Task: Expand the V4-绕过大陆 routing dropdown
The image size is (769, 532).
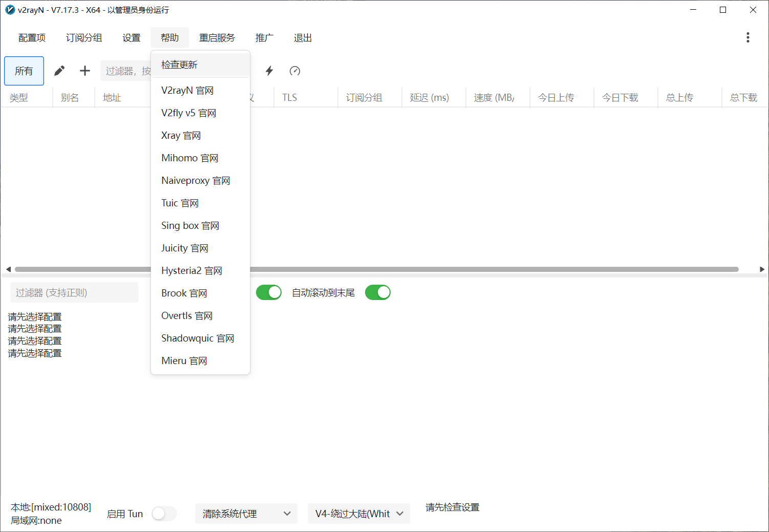Action: tap(358, 514)
